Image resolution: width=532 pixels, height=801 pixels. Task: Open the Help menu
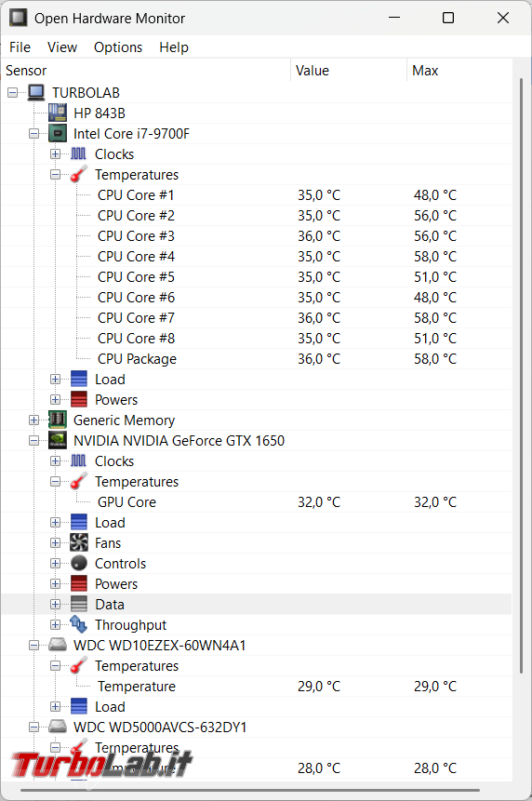(174, 47)
